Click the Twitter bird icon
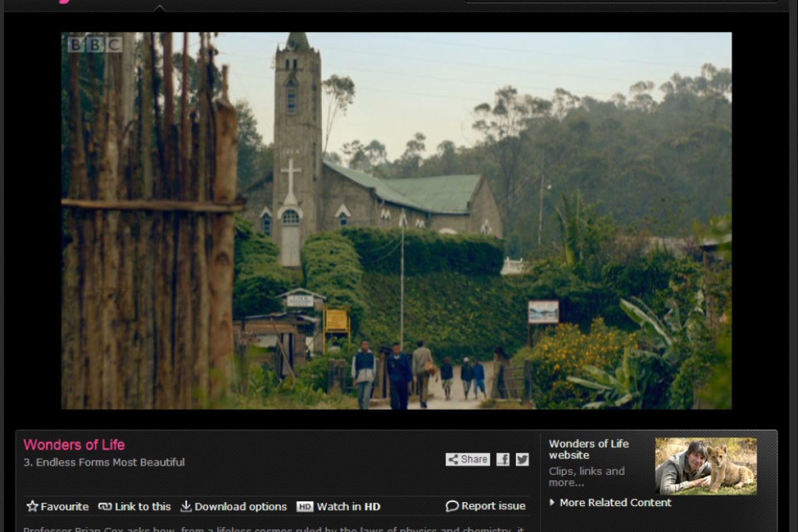798x532 pixels. point(522,460)
